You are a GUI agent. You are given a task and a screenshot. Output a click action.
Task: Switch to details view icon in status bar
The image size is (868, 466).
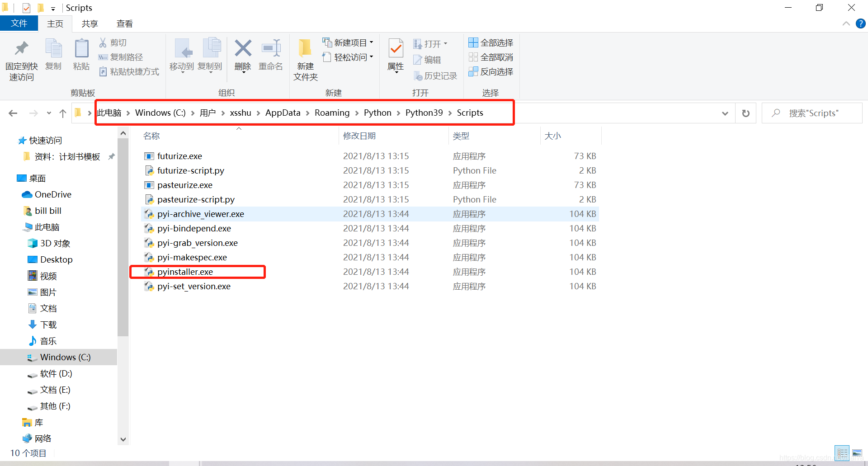pos(842,452)
